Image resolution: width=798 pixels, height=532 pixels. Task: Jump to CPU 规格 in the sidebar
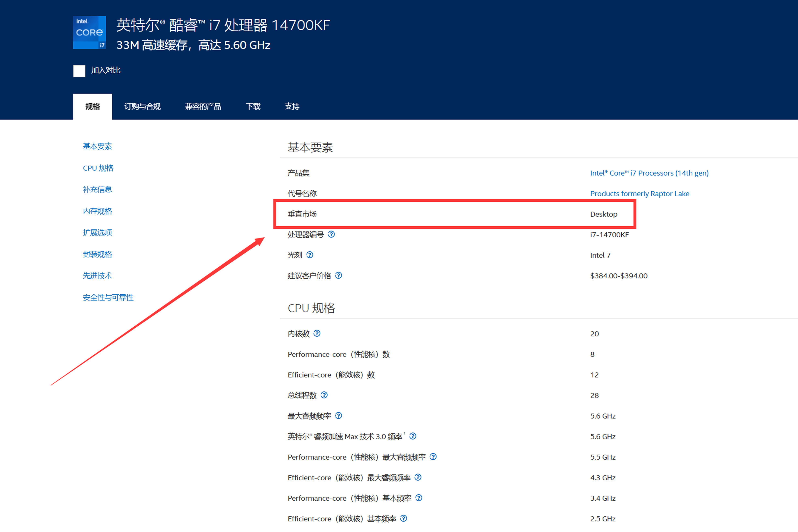coord(98,168)
